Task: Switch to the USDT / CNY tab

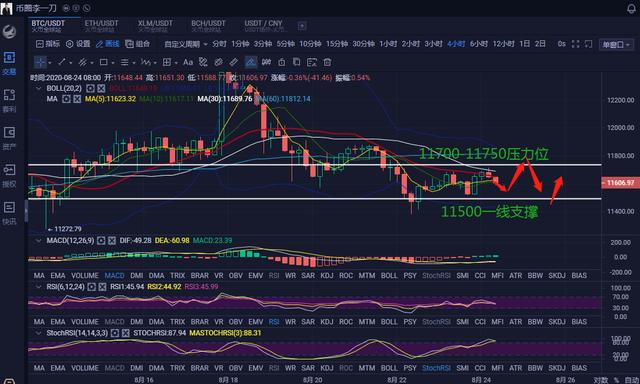Action: (264, 26)
